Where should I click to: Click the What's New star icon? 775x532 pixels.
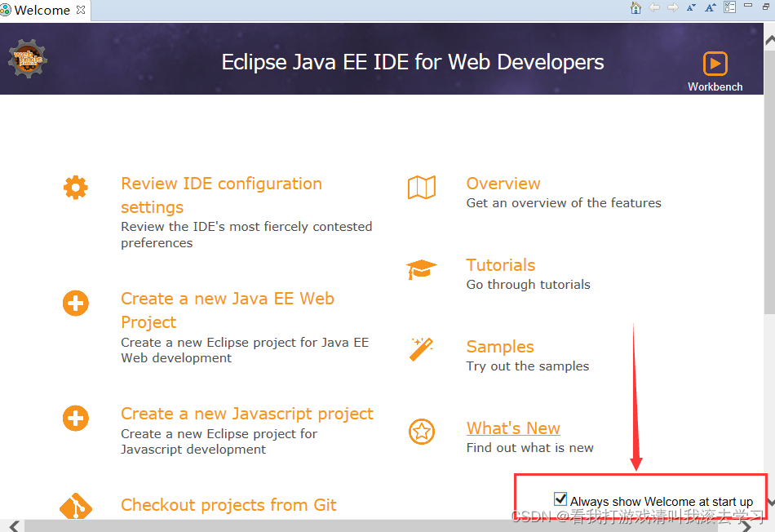[x=421, y=431]
